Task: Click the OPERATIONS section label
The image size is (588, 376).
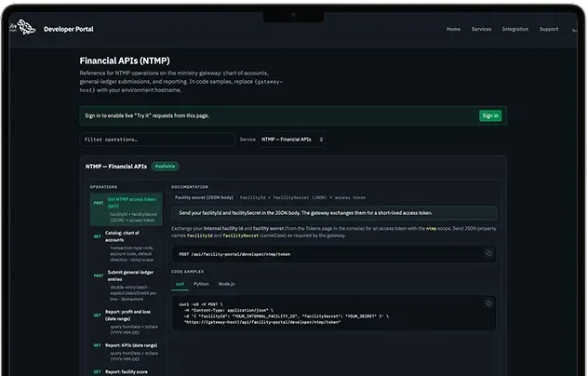Action: (x=103, y=187)
